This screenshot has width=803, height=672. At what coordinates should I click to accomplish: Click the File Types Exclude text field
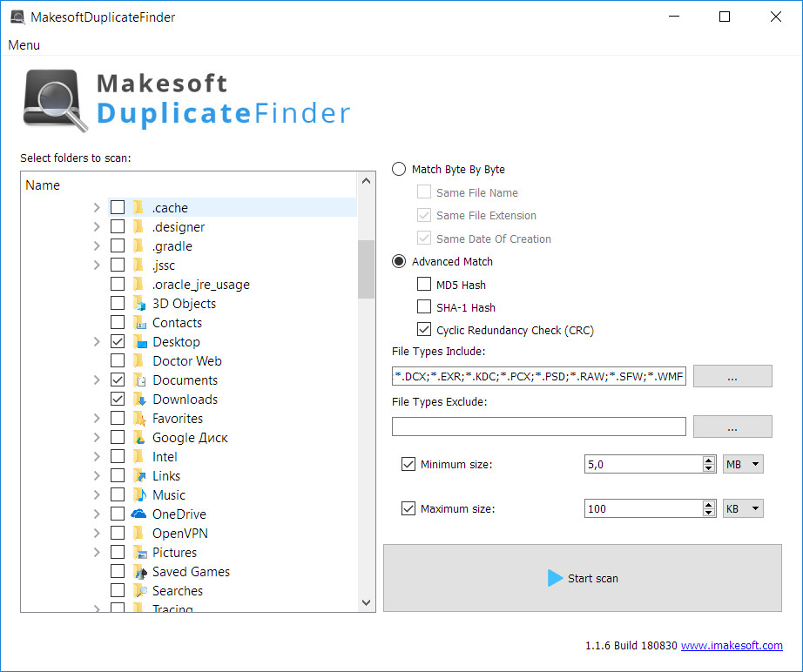(x=539, y=427)
